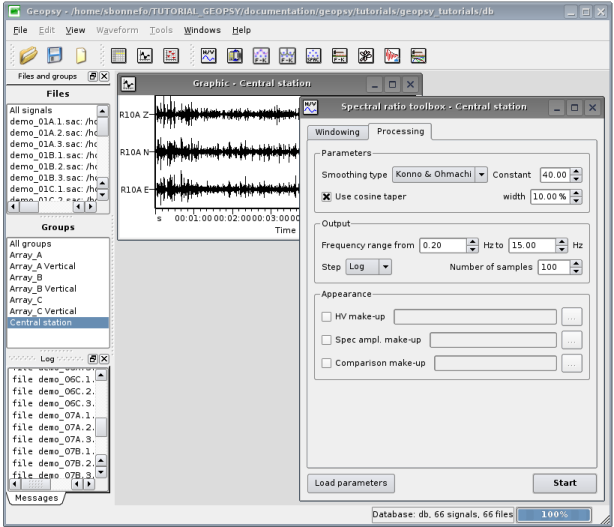This screenshot has width=614, height=527.
Task: Close the Files and groups dock panel
Action: 104,76
